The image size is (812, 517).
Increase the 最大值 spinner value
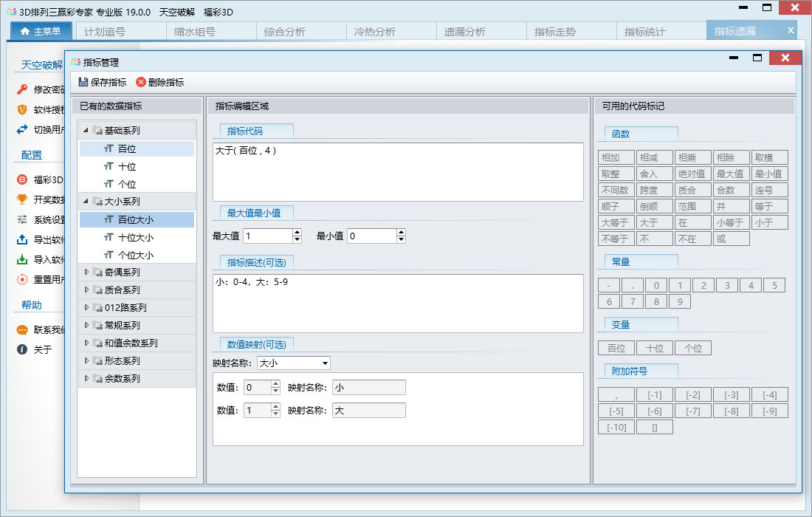click(x=297, y=233)
